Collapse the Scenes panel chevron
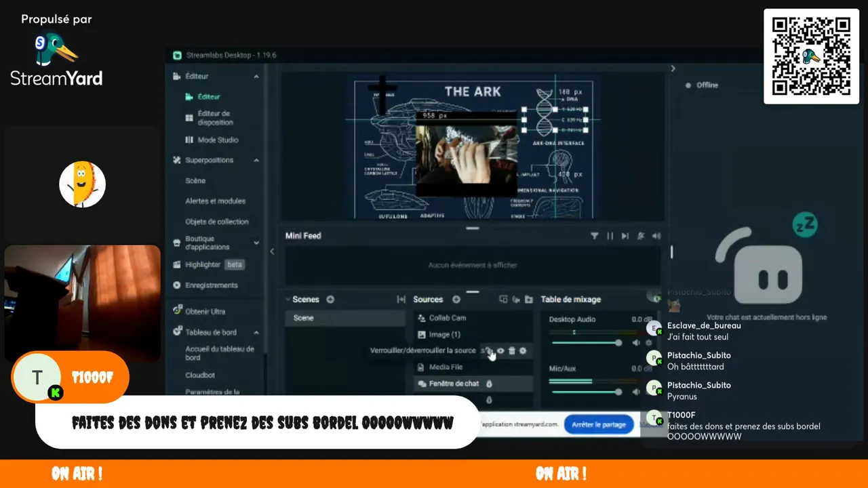This screenshot has width=868, height=488. (288, 300)
